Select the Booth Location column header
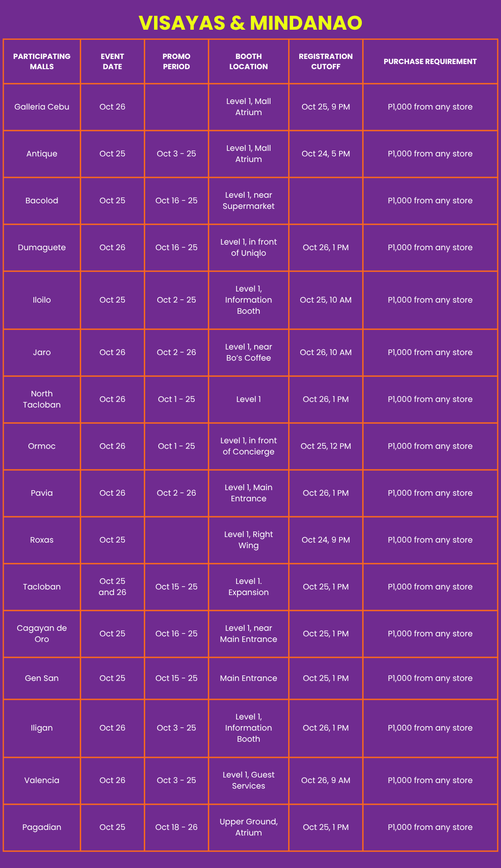Image resolution: width=501 pixels, height=868 pixels. coord(249,61)
